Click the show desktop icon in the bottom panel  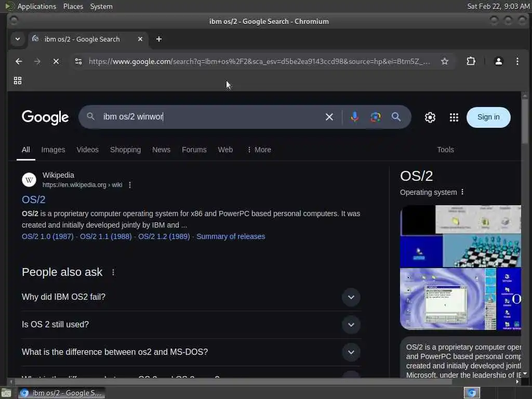pos(6,393)
